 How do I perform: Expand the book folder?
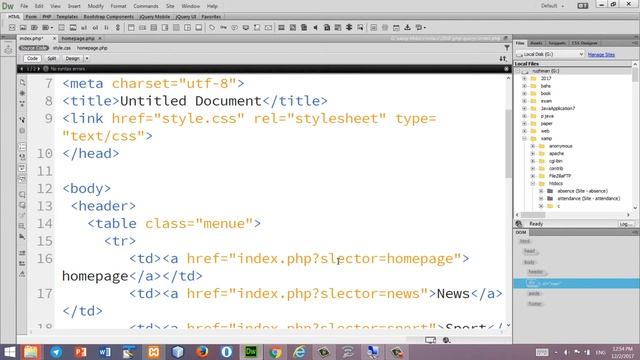[x=524, y=93]
